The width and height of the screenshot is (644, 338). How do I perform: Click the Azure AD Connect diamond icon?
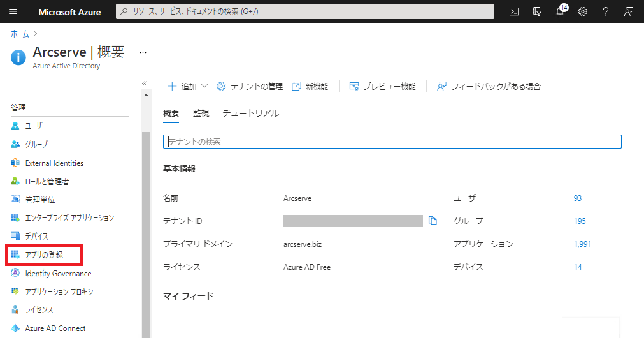point(15,328)
